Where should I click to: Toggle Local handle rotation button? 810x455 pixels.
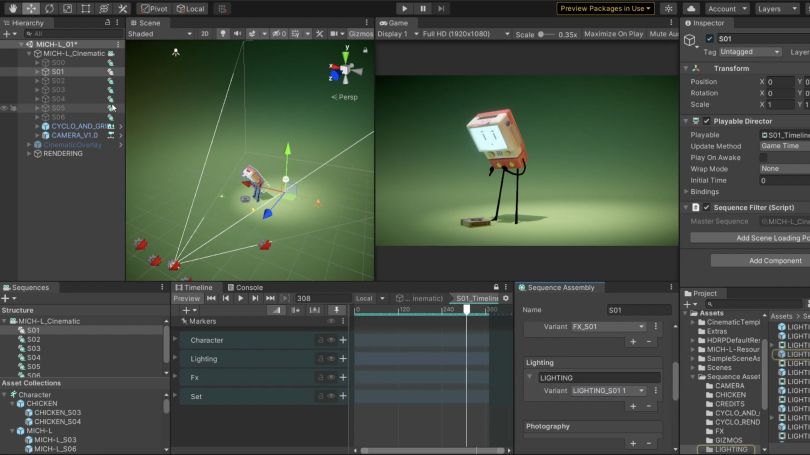click(190, 8)
